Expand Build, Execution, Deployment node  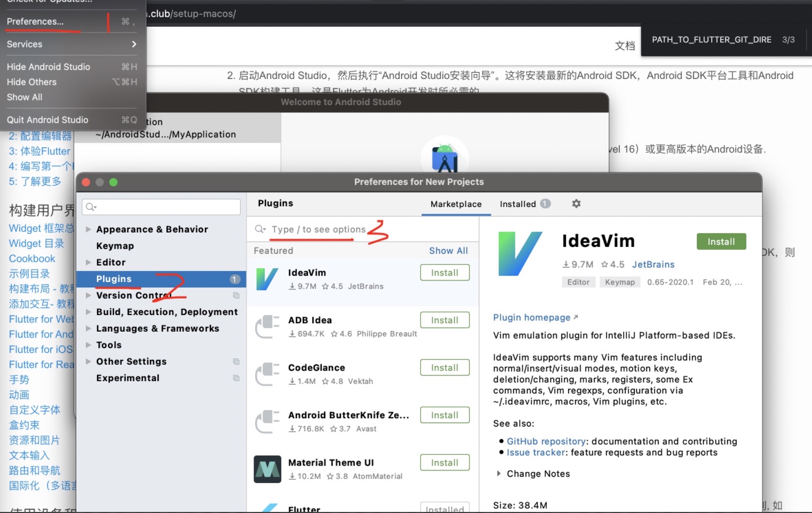88,312
